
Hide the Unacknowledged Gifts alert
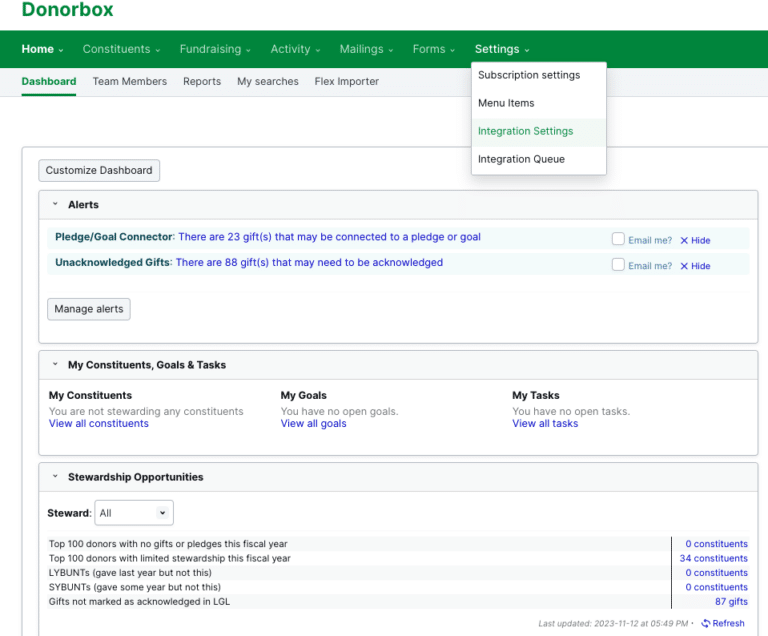click(695, 266)
